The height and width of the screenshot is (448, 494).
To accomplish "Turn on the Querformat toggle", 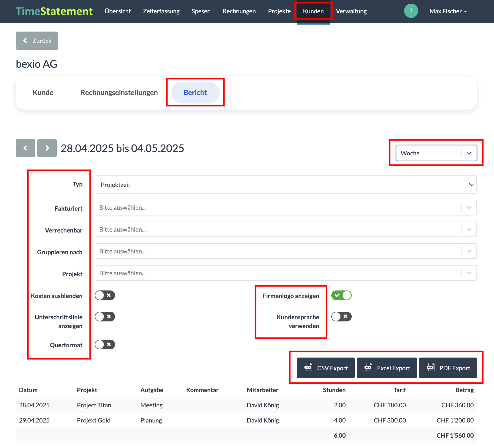I will [x=105, y=344].
